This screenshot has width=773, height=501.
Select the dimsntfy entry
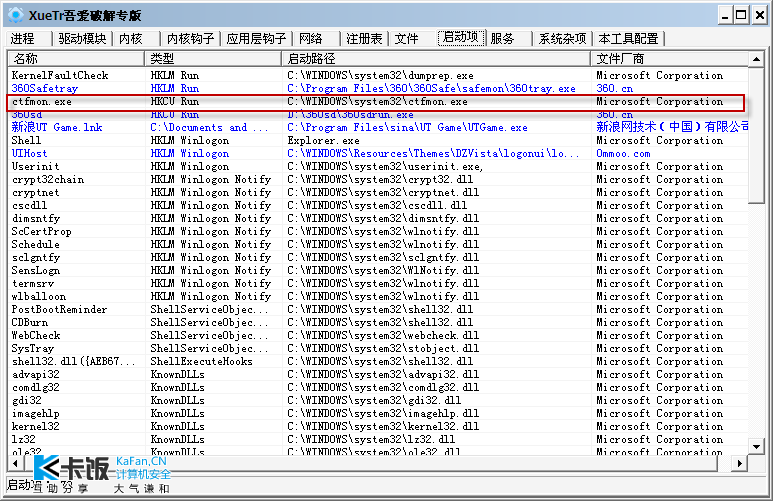pos(378,218)
